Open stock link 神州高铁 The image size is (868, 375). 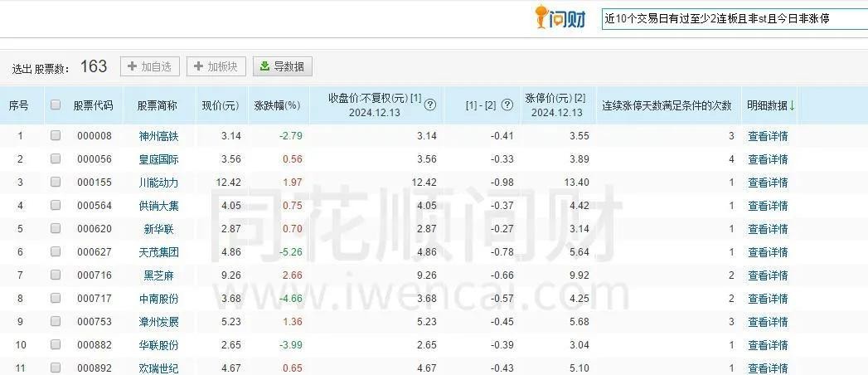point(158,136)
